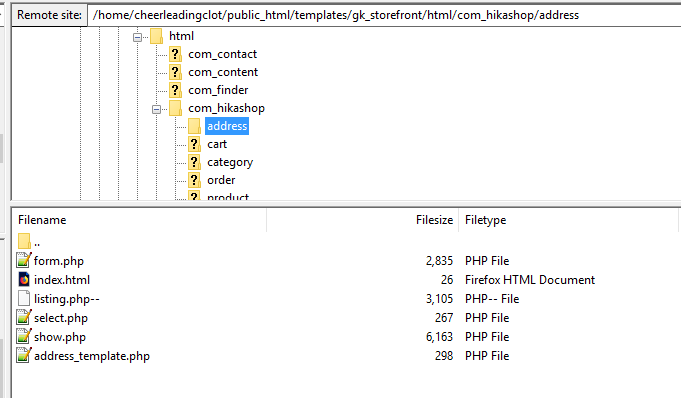Click the order unknown-folder icon
The width and height of the screenshot is (681, 398).
(194, 180)
